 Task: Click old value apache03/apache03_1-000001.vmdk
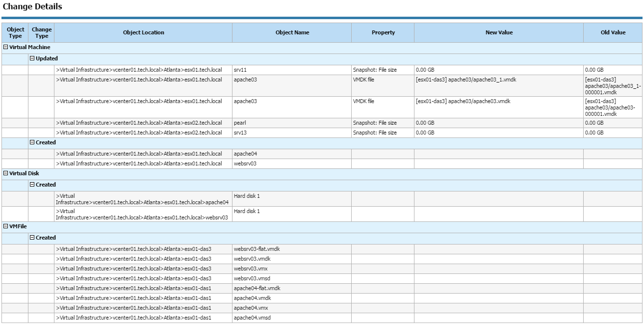[613, 86]
